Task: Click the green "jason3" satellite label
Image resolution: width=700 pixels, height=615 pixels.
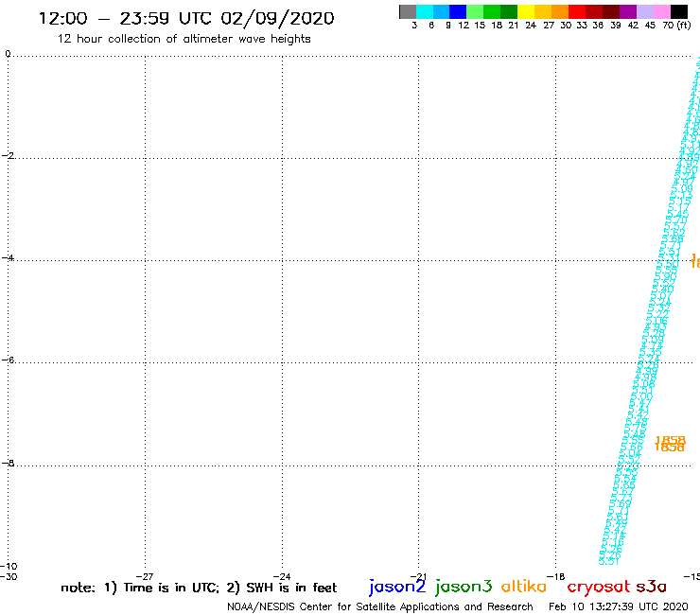Action: [464, 587]
